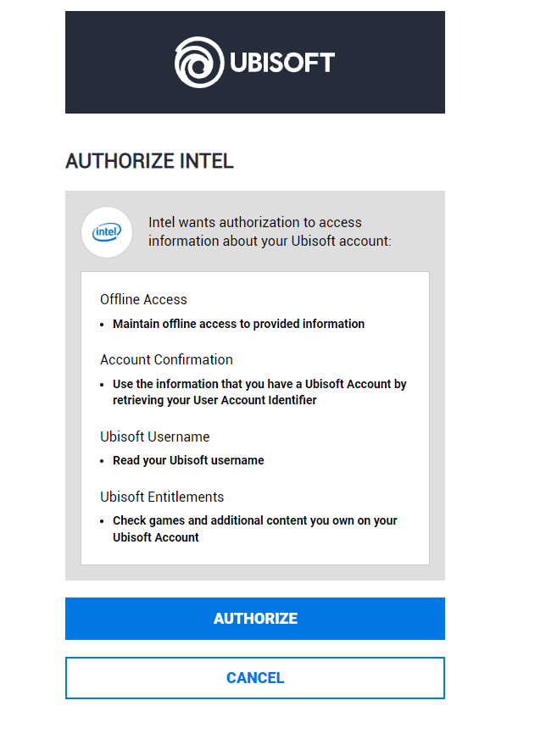Viewport: 557px width, 756px height.
Task: Select the Check games you own permission
Action: [x=254, y=529]
